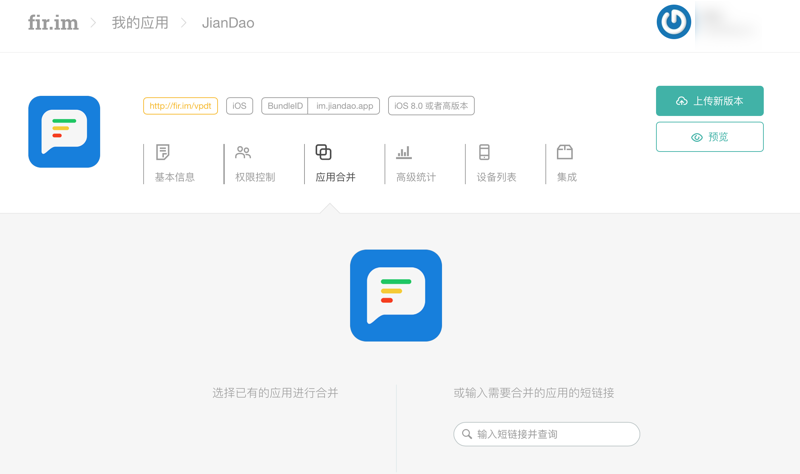Click the large JianDao icon in merge panel

pyautogui.click(x=396, y=295)
